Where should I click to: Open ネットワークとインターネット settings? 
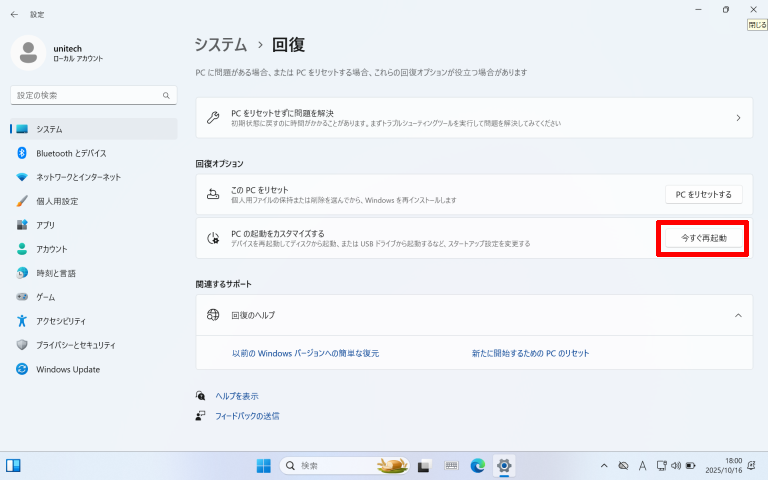[x=78, y=177]
